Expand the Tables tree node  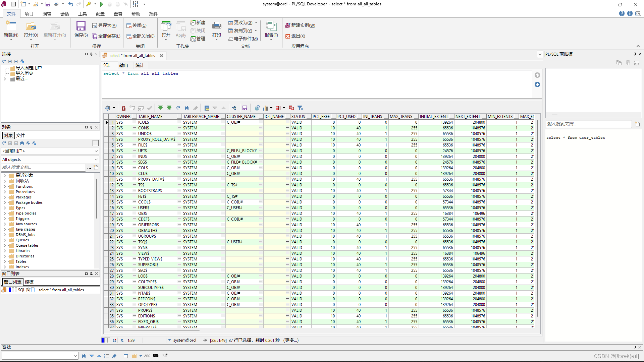click(x=5, y=261)
